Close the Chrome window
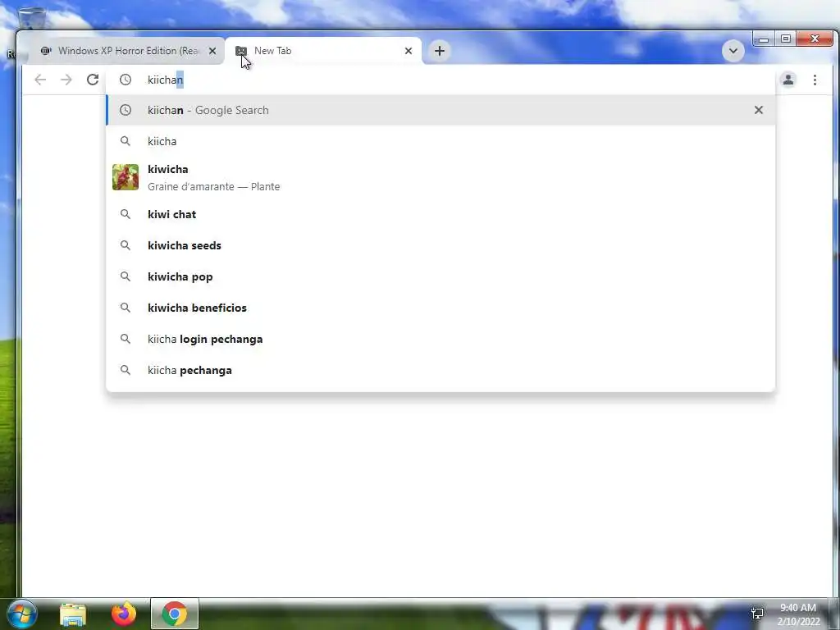This screenshot has height=630, width=840. click(x=815, y=39)
